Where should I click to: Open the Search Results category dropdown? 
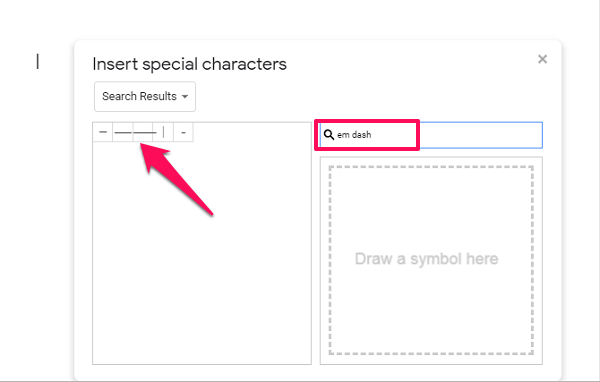pyautogui.click(x=145, y=96)
